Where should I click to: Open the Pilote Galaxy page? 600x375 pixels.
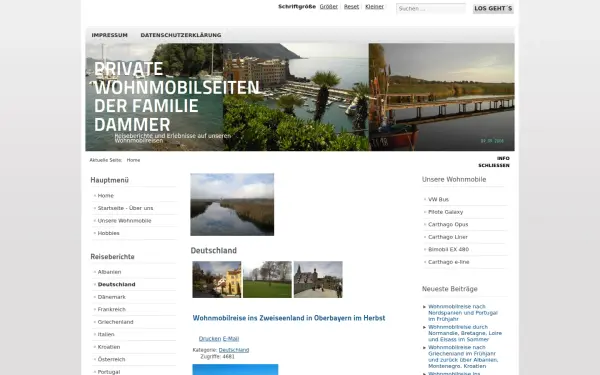[445, 212]
